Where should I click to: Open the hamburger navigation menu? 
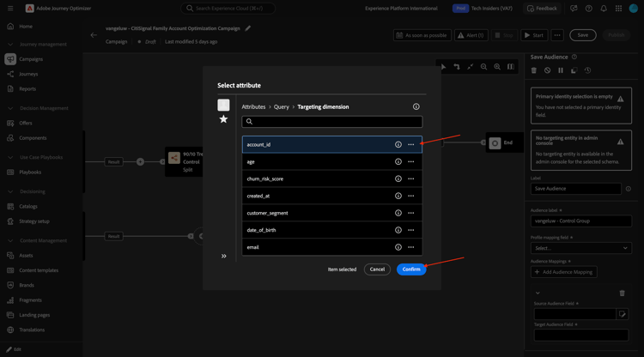tap(10, 9)
